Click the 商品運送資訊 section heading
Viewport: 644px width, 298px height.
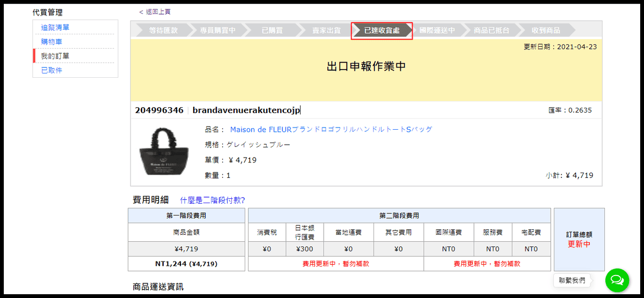click(x=158, y=287)
